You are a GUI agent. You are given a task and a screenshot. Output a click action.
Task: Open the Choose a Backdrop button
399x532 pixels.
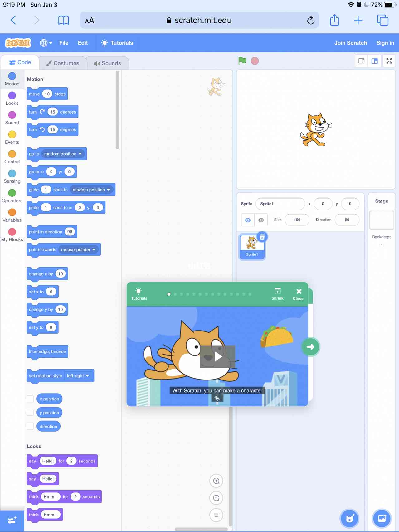pos(382,518)
